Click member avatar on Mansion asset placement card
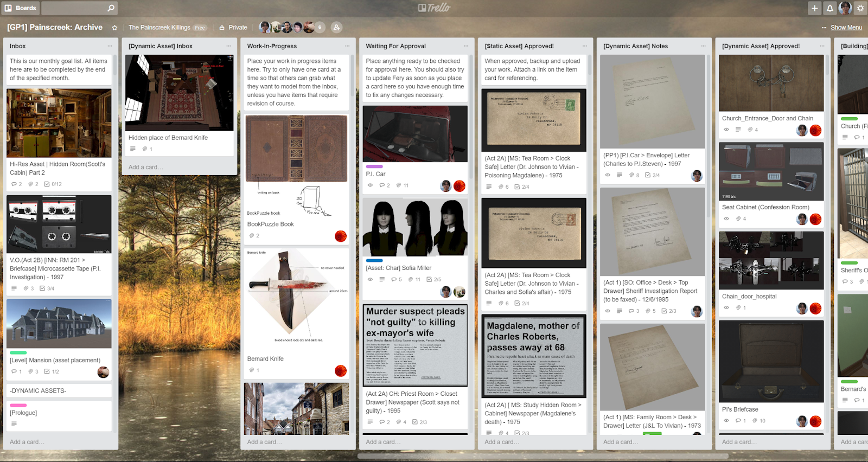This screenshot has width=868, height=462. pos(103,372)
